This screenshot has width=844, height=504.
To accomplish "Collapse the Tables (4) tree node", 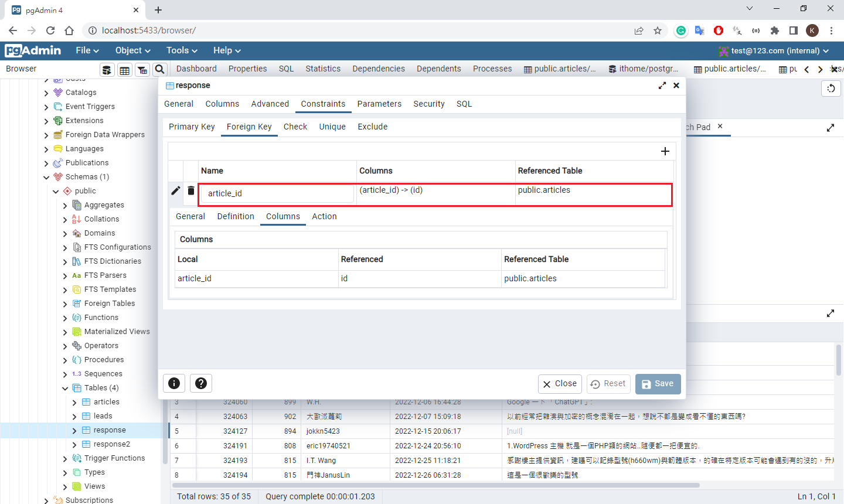I will click(65, 388).
